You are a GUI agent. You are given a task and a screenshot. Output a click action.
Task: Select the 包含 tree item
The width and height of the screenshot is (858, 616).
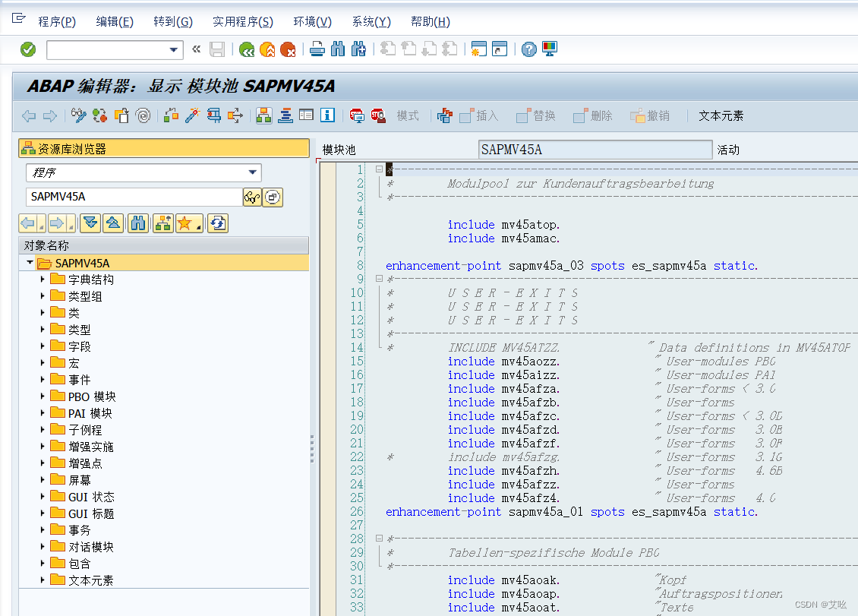coord(79,564)
